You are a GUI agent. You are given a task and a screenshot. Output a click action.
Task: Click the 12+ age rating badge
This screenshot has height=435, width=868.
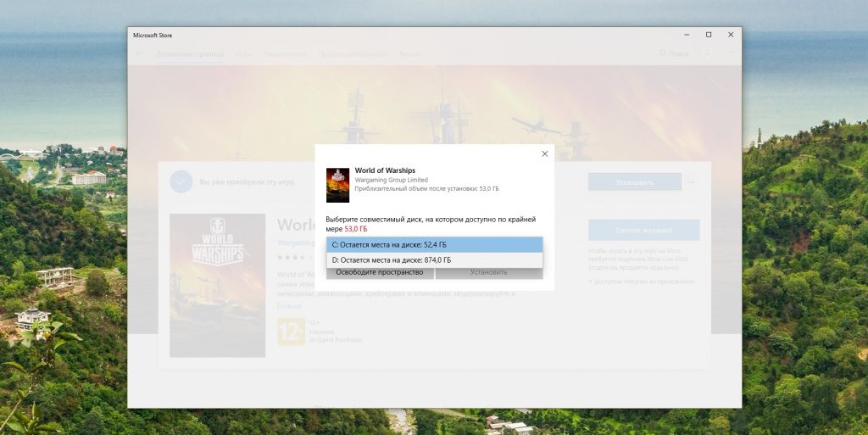tap(291, 332)
